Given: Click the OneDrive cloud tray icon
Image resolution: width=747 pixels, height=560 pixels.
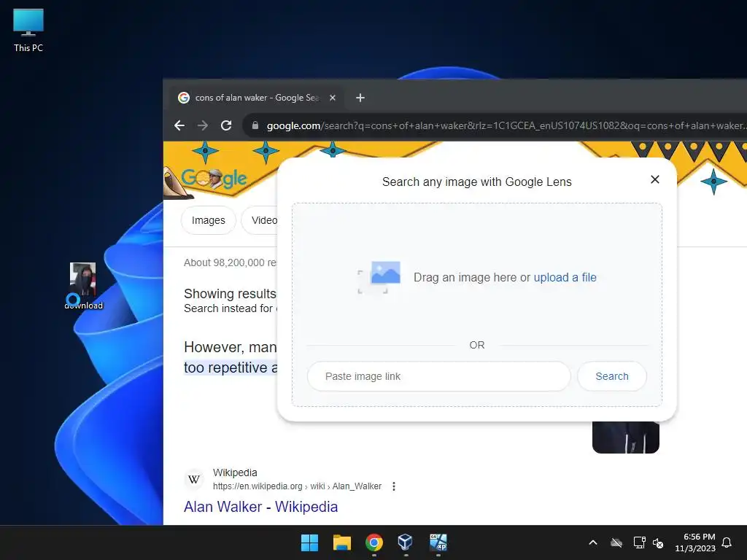Looking at the screenshot, I should pyautogui.click(x=616, y=542).
